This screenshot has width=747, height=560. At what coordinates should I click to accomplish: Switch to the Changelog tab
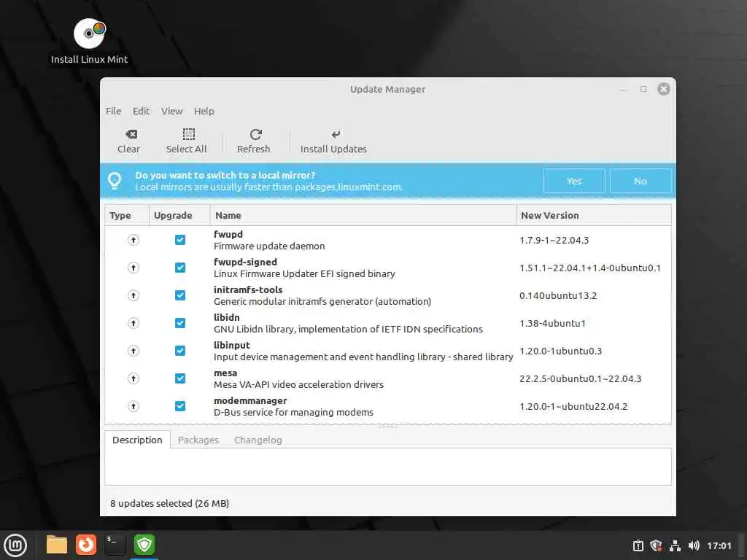[258, 440]
